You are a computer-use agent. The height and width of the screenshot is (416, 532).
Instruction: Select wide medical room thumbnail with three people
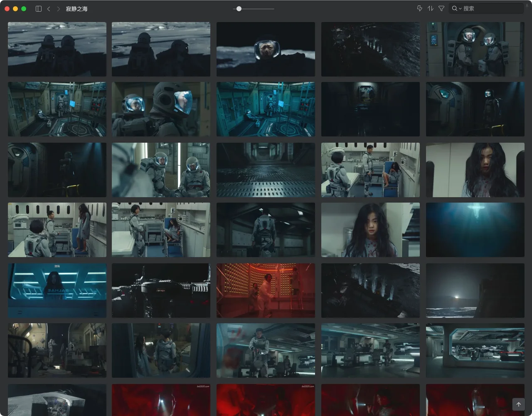[x=370, y=170]
